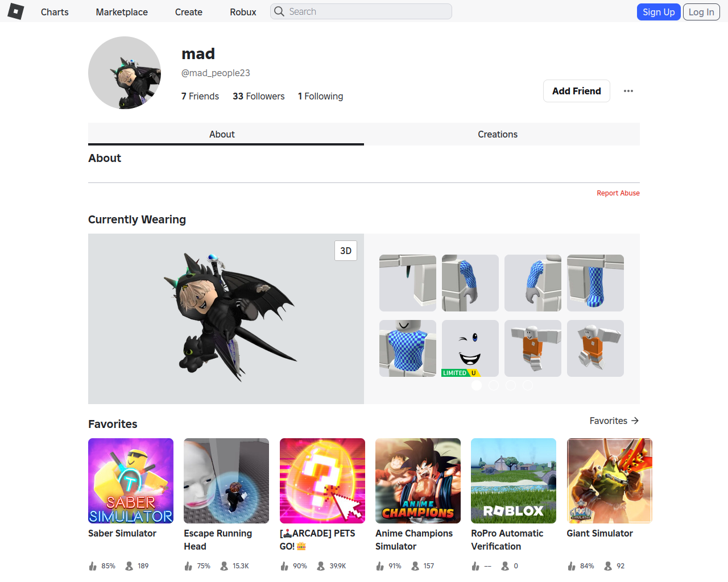Open the Anime Champions Simulator thumbnail
Screen dimensions: 728x582
tap(418, 481)
